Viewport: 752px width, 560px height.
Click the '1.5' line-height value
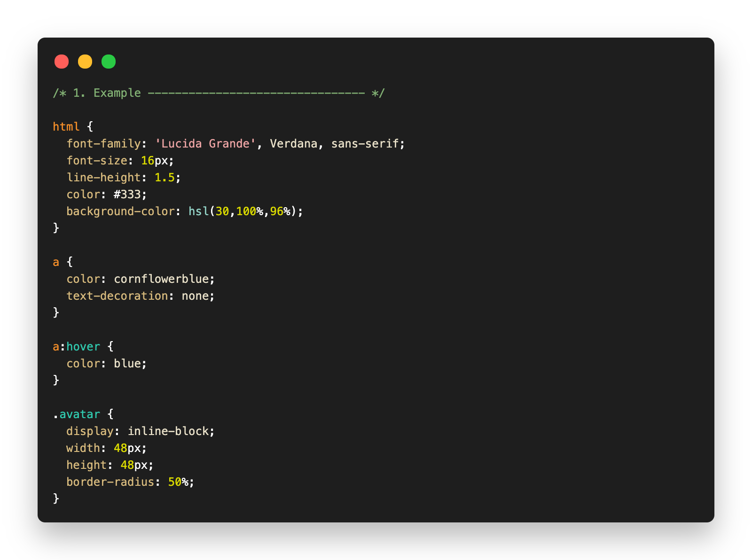click(164, 177)
